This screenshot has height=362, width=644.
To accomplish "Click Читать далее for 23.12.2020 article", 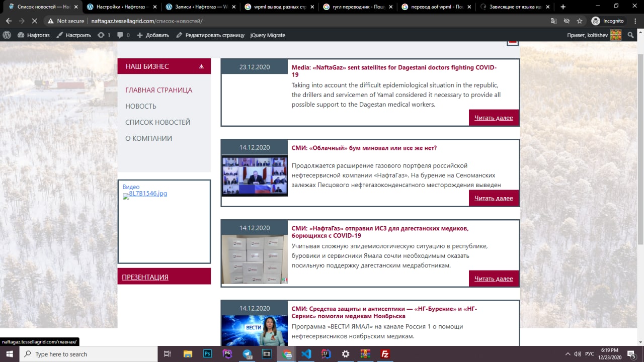I will point(494,118).
